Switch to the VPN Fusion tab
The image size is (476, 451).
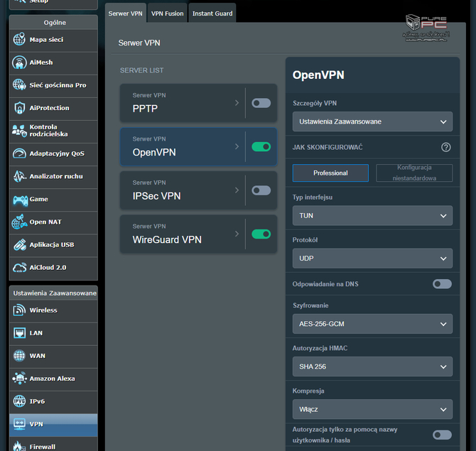(x=167, y=13)
